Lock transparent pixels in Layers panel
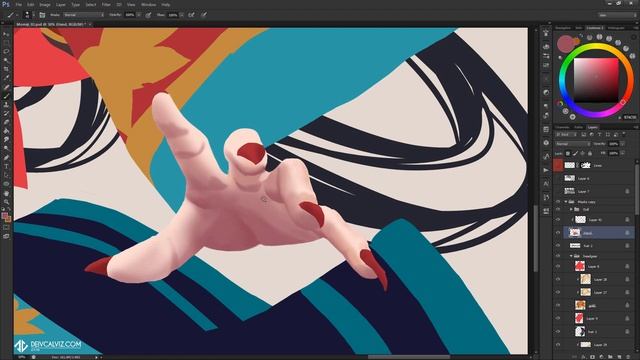 tap(568, 153)
